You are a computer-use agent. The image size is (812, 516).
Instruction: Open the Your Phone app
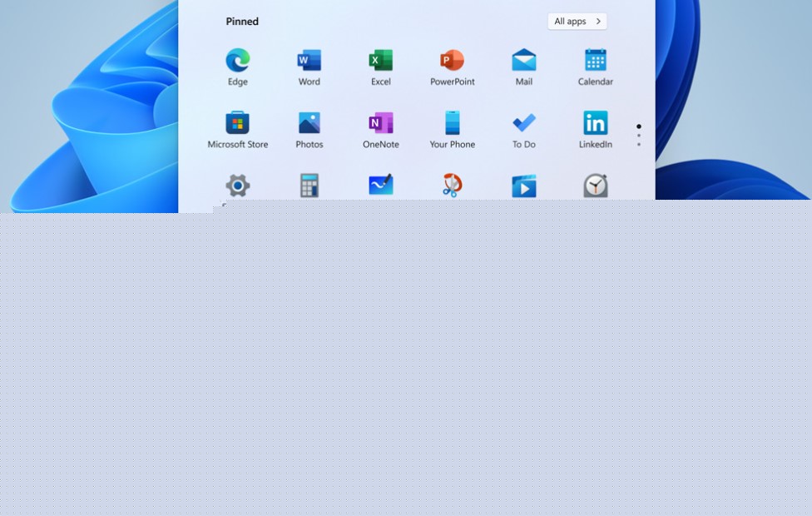pos(452,123)
